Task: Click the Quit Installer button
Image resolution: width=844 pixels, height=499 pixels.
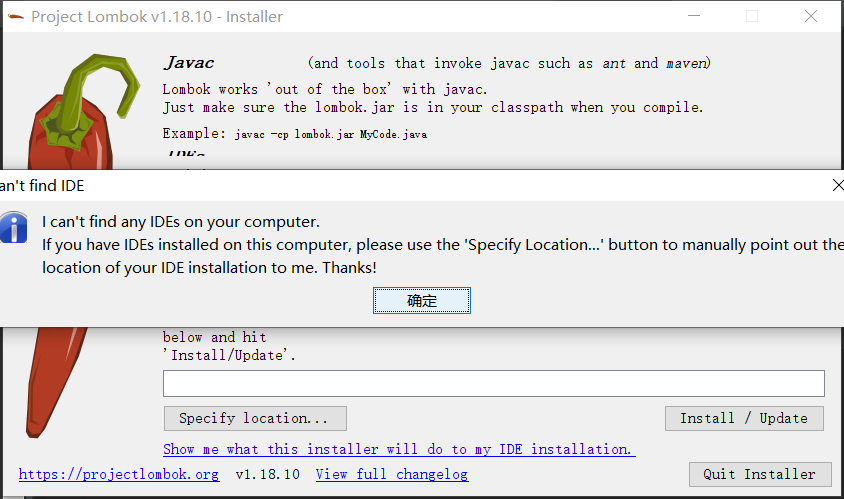Action: coord(759,474)
